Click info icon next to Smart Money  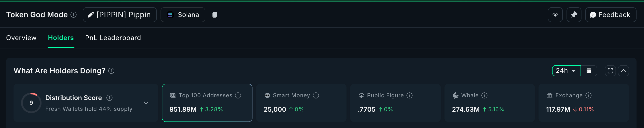click(316, 96)
